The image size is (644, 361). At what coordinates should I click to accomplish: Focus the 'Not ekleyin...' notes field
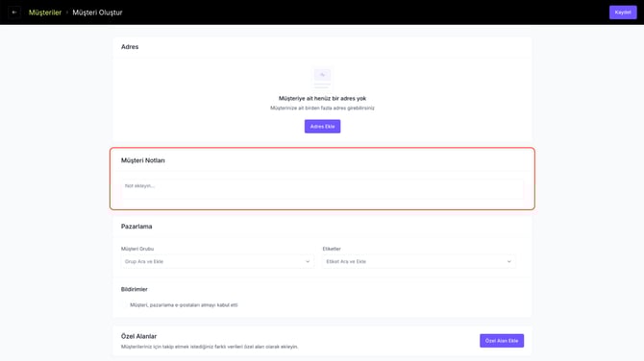coord(322,189)
